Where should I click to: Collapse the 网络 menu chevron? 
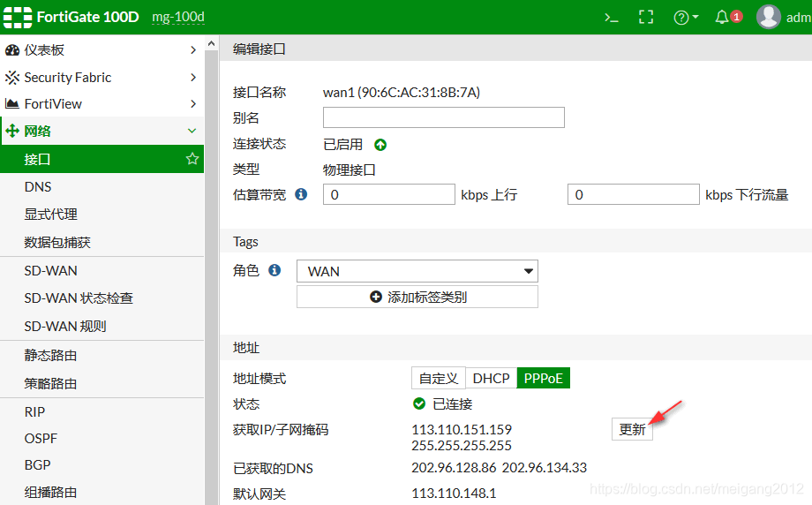(x=192, y=131)
